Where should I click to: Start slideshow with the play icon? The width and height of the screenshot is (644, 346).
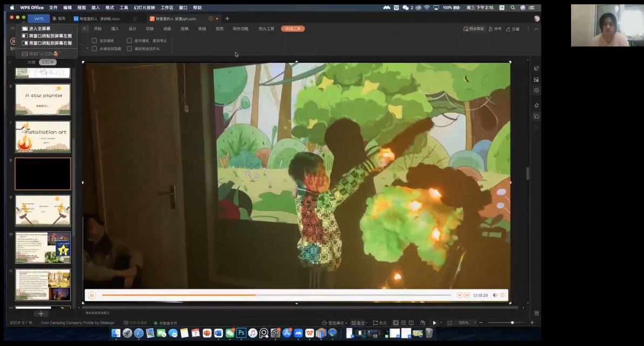pos(434,323)
